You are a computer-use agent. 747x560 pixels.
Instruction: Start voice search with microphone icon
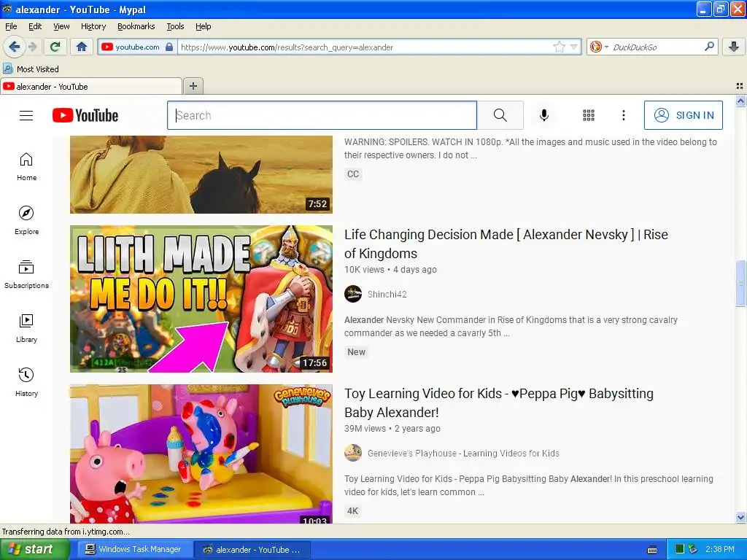[544, 115]
